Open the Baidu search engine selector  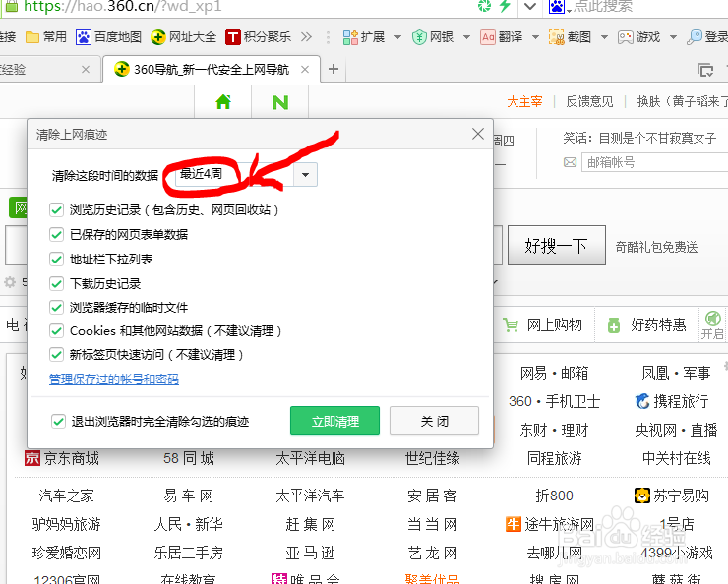[x=560, y=7]
